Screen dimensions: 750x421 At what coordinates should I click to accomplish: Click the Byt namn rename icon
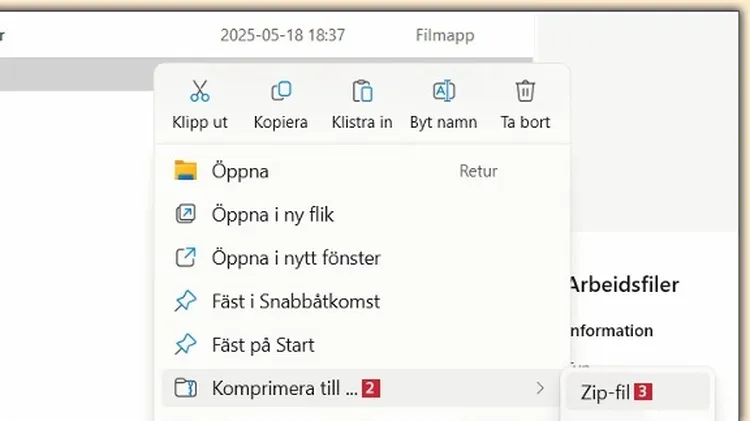tap(443, 92)
